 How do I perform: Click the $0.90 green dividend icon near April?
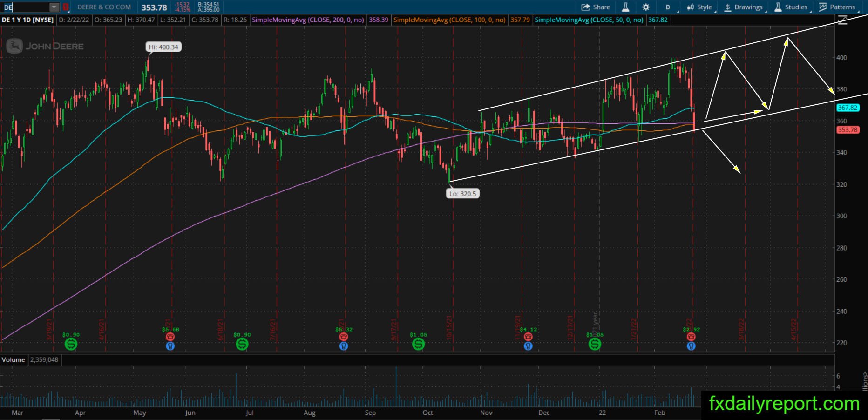[x=71, y=344]
